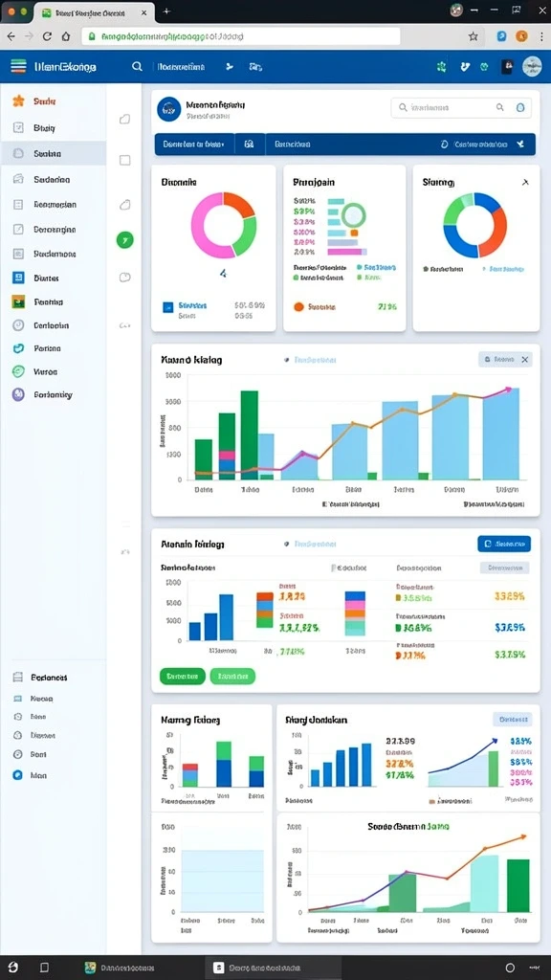Toggle the green check circle in narrow column
This screenshot has width=551, height=980.
click(125, 239)
